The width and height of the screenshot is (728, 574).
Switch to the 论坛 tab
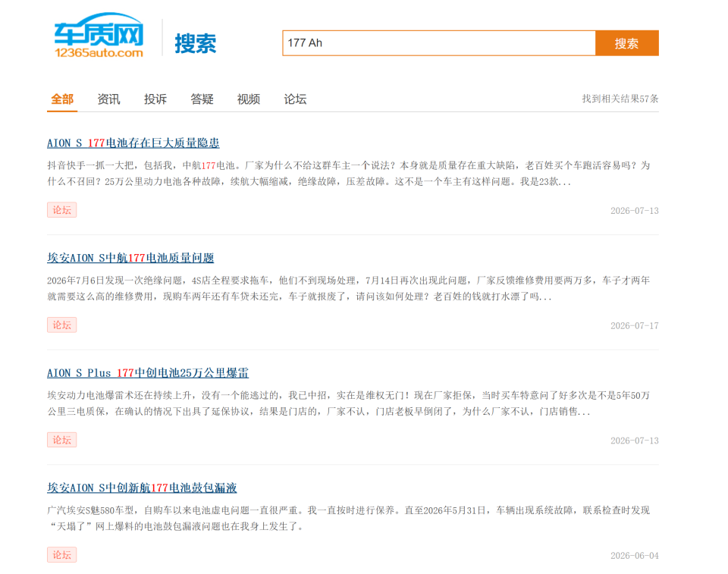click(295, 99)
